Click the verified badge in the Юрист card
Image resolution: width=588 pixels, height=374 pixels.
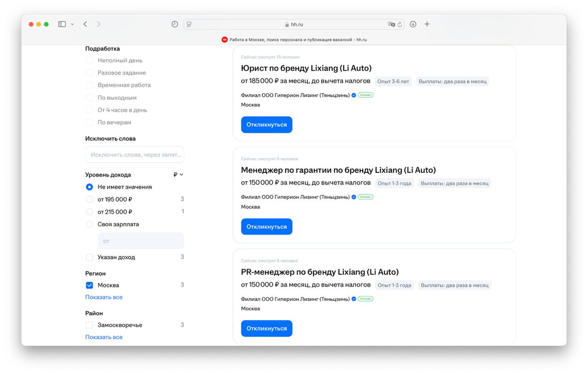(354, 95)
